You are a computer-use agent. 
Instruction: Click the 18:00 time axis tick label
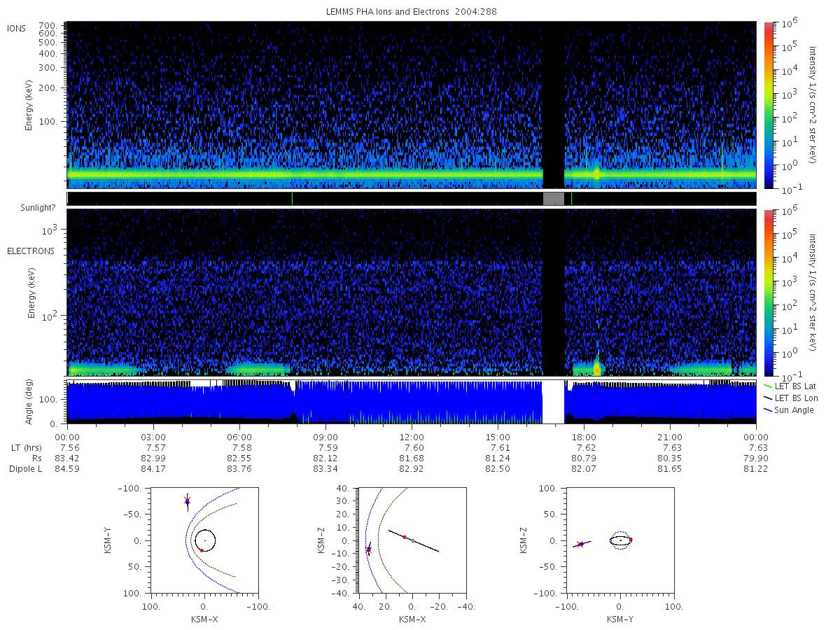pos(584,437)
